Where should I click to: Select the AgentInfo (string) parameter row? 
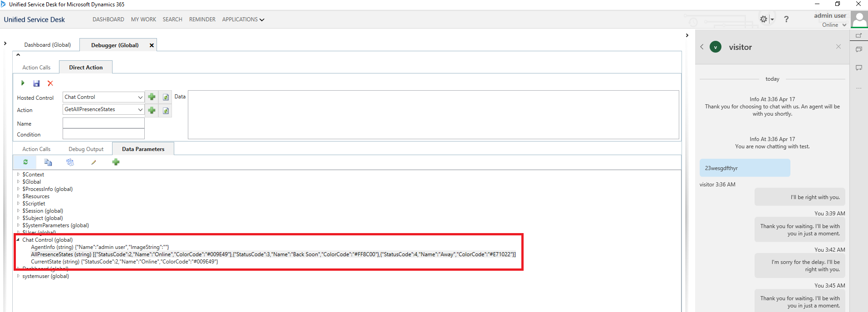pyautogui.click(x=100, y=247)
